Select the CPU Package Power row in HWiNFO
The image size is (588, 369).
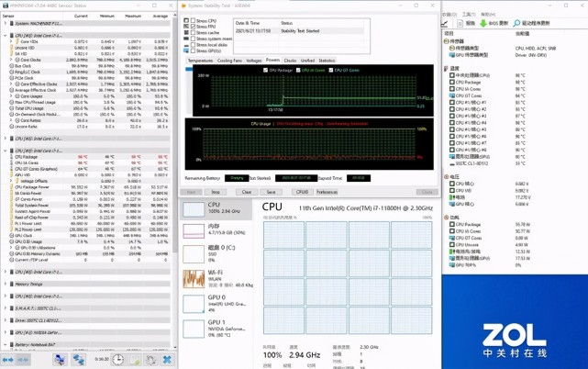(88, 187)
